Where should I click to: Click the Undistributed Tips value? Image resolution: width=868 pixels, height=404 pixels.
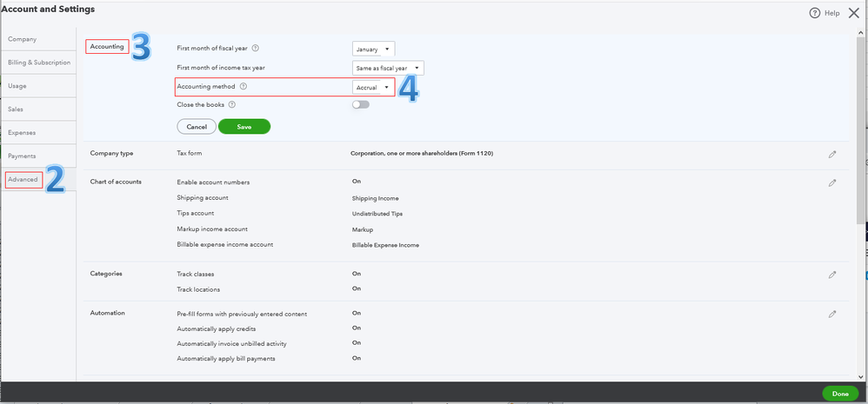coord(377,214)
